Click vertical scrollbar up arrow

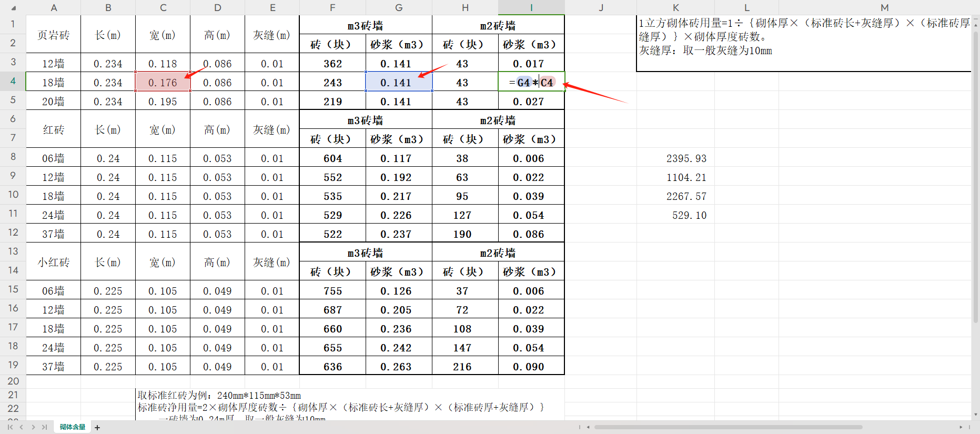[x=976, y=24]
